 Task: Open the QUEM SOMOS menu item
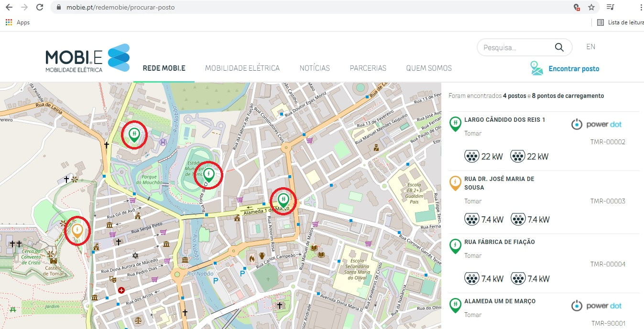(x=429, y=68)
